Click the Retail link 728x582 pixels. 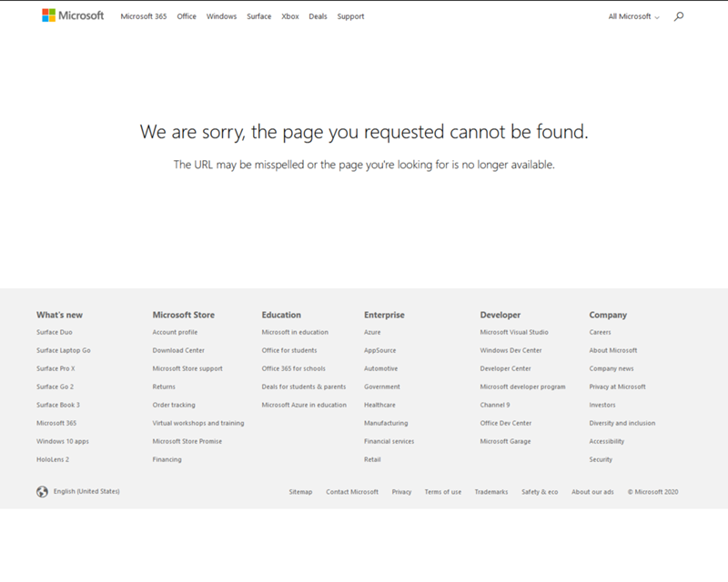(x=372, y=459)
